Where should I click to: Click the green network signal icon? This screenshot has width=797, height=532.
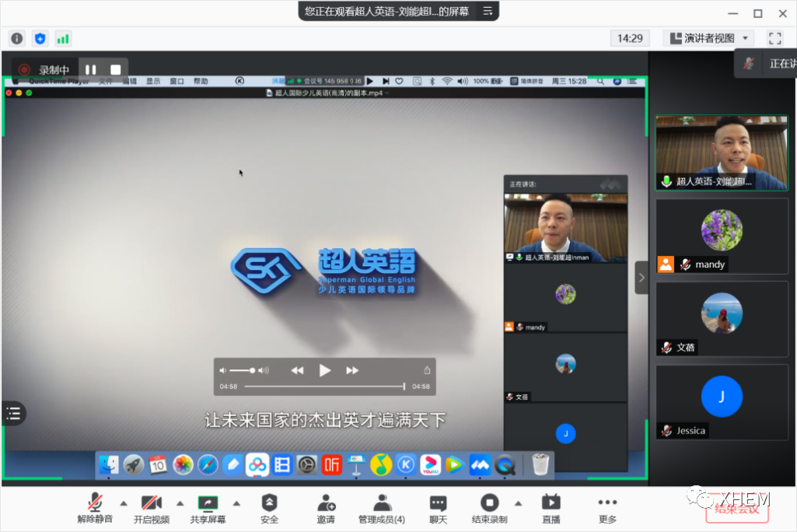click(x=63, y=38)
